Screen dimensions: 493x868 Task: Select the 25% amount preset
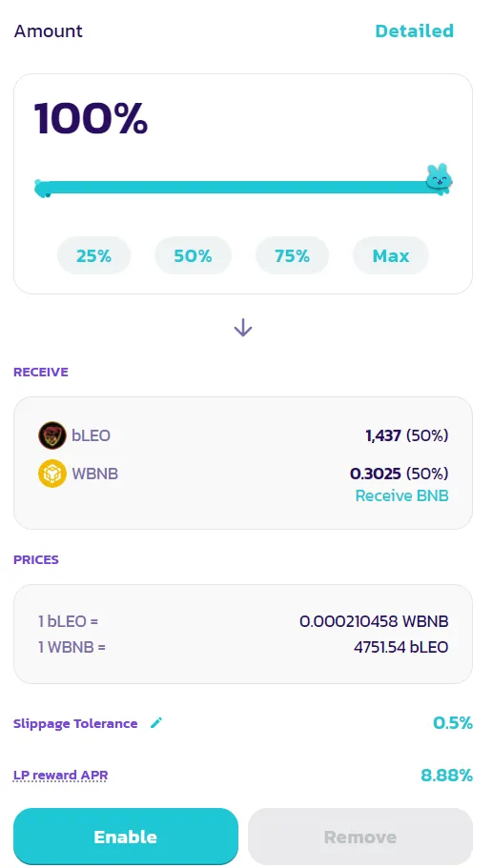point(93,255)
